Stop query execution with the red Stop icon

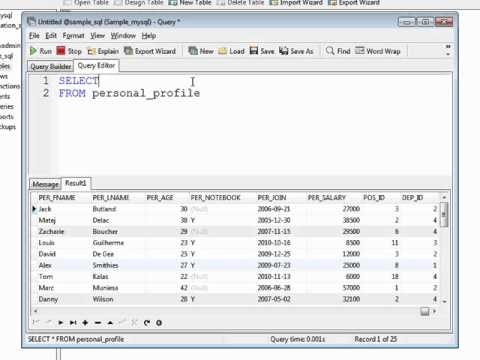69,51
